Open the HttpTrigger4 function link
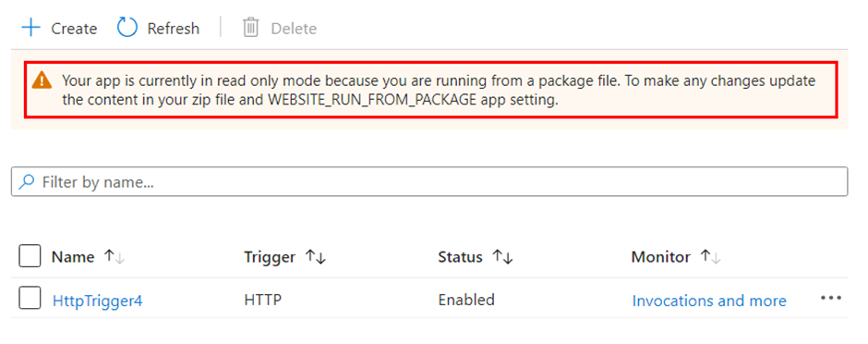Image resolution: width=868 pixels, height=344 pixels. pos(98,301)
